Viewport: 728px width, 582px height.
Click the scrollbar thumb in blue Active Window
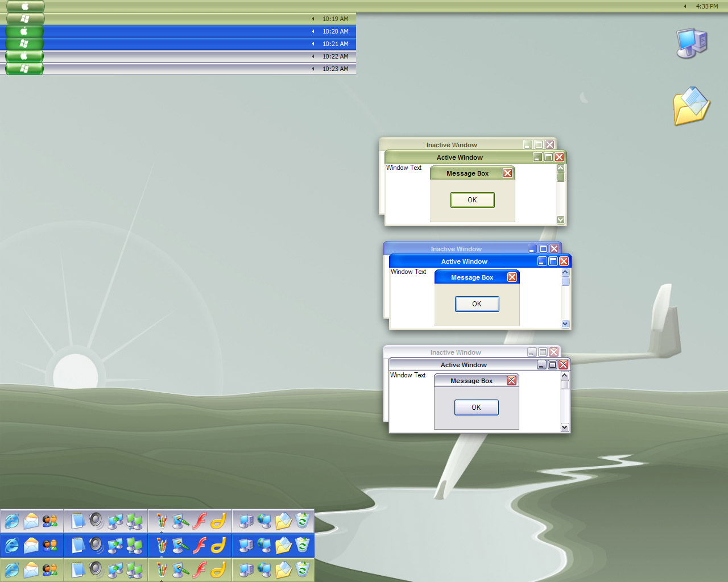565,281
